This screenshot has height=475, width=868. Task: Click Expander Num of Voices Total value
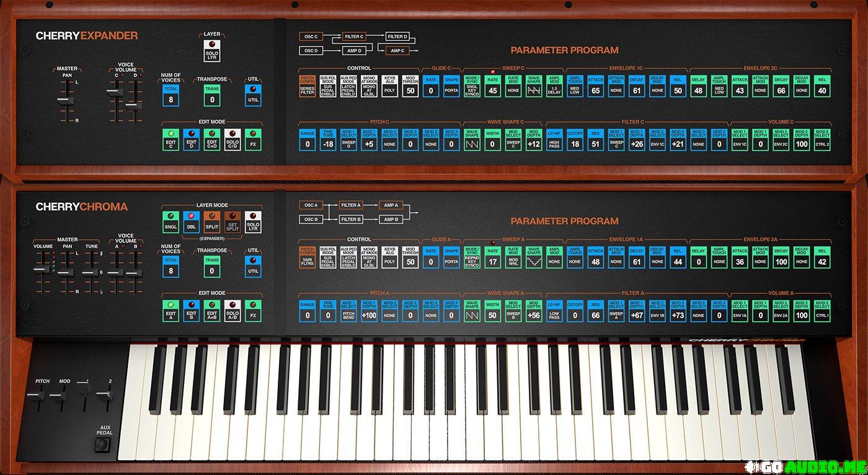pyautogui.click(x=170, y=95)
